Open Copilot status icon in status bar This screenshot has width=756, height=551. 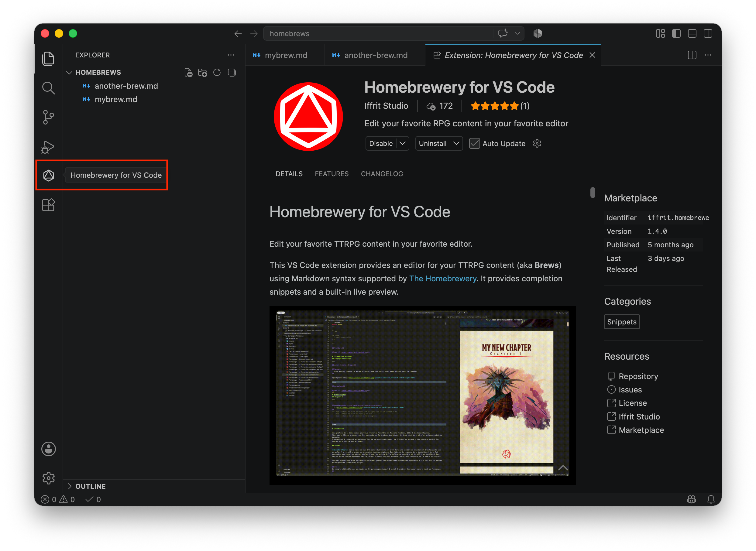[x=691, y=499]
